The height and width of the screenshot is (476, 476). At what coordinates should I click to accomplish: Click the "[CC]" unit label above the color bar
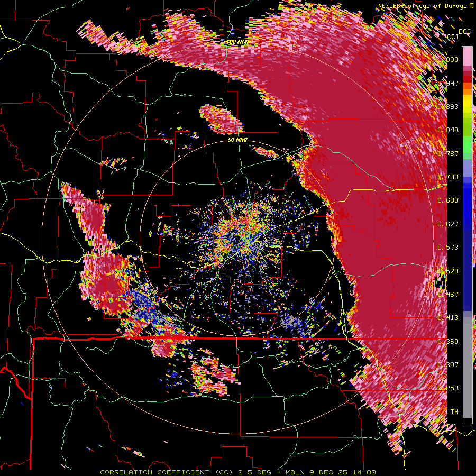[451, 36]
